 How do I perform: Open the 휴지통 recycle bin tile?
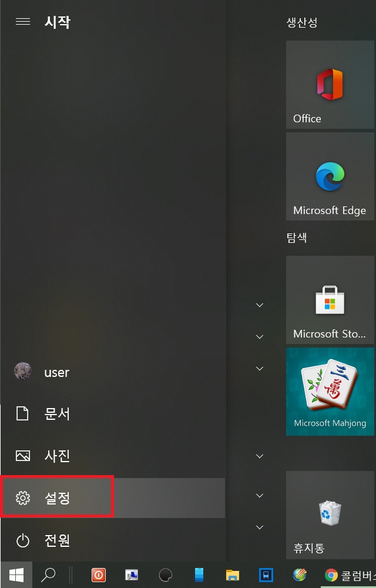coord(330,515)
